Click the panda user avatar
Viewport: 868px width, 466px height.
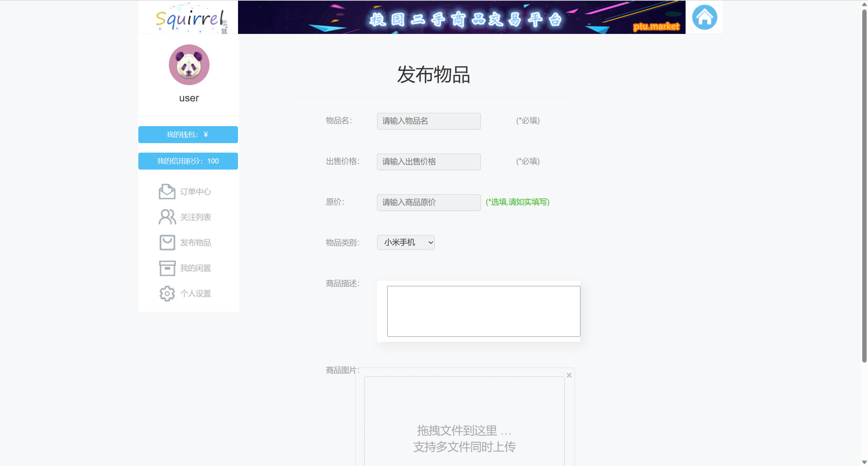pos(189,65)
